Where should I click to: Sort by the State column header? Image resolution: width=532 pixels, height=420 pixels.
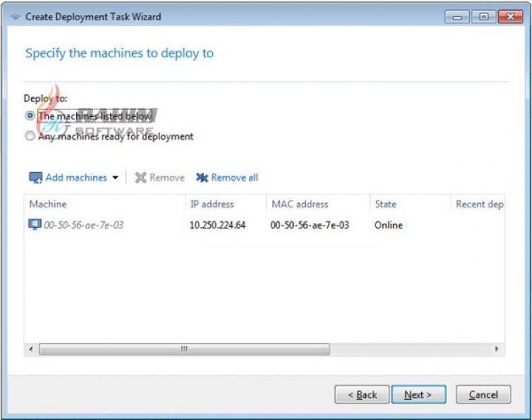tap(410, 204)
